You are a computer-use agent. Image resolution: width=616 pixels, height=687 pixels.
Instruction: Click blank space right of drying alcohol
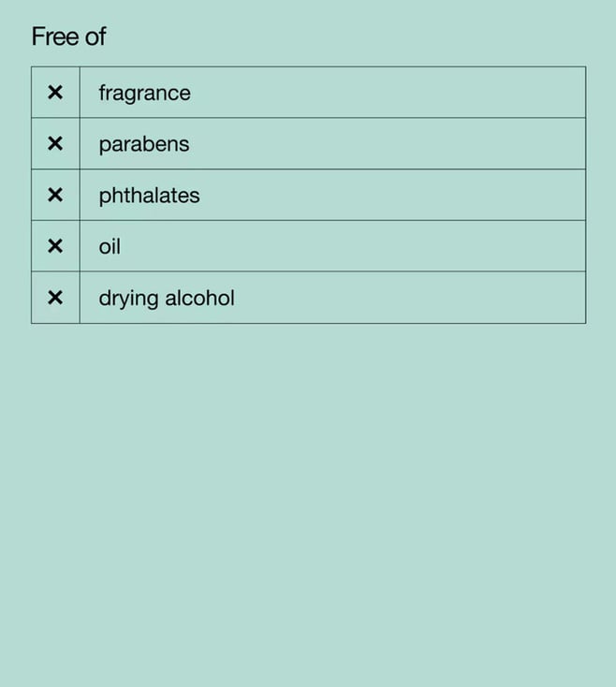tap(410, 298)
